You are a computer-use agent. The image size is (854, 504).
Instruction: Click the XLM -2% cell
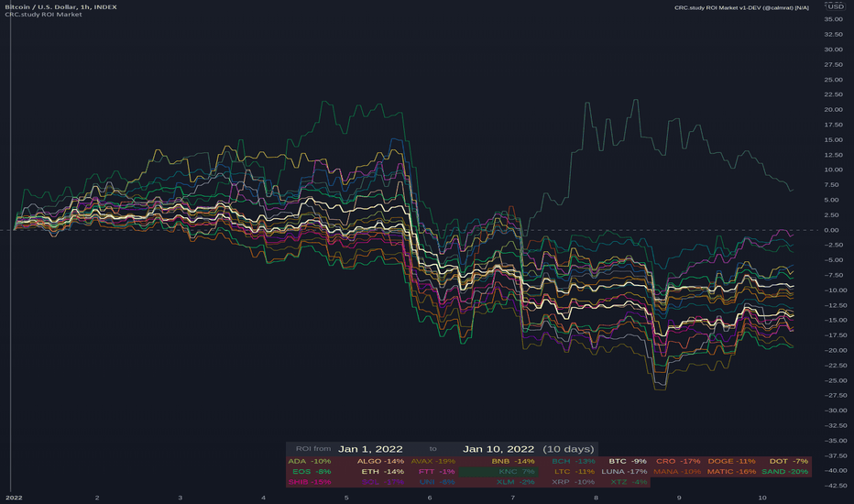[x=515, y=482]
